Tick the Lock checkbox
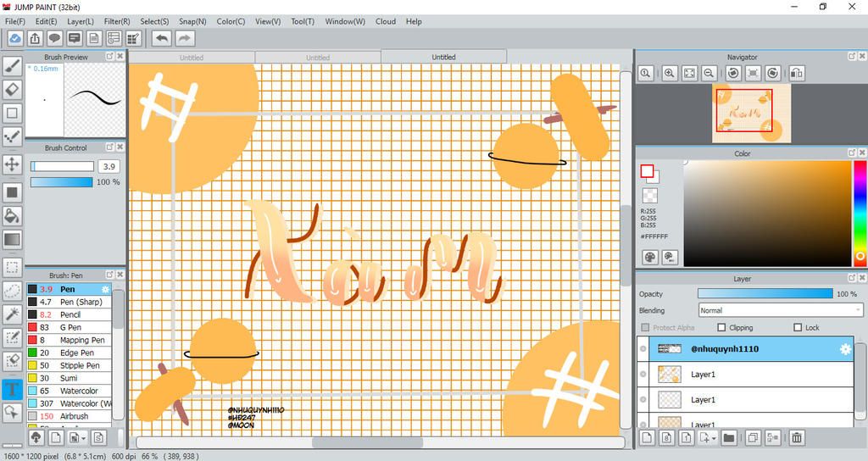 click(798, 328)
